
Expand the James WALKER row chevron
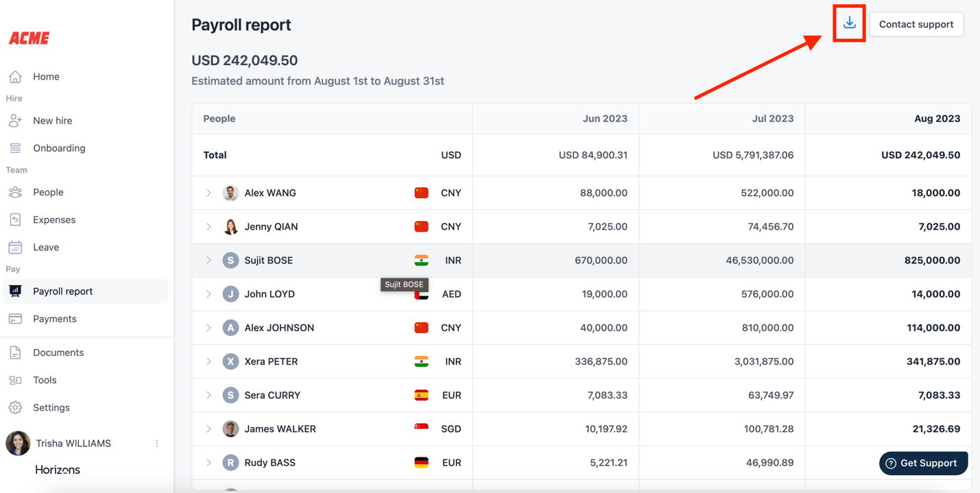(x=208, y=429)
